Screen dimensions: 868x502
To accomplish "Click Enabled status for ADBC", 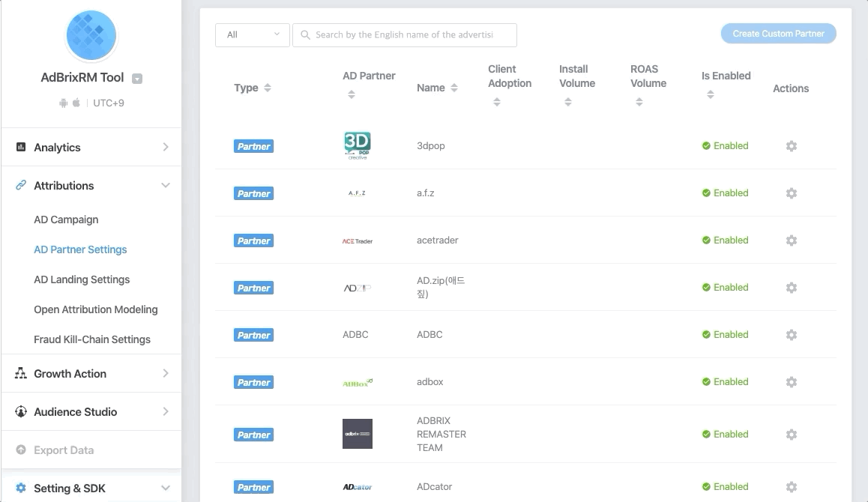I will (x=725, y=335).
